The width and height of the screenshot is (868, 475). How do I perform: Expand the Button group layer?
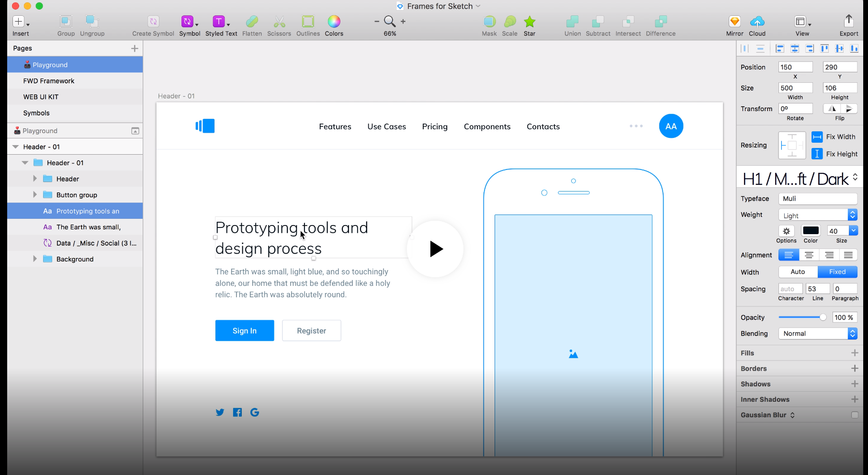(x=34, y=194)
